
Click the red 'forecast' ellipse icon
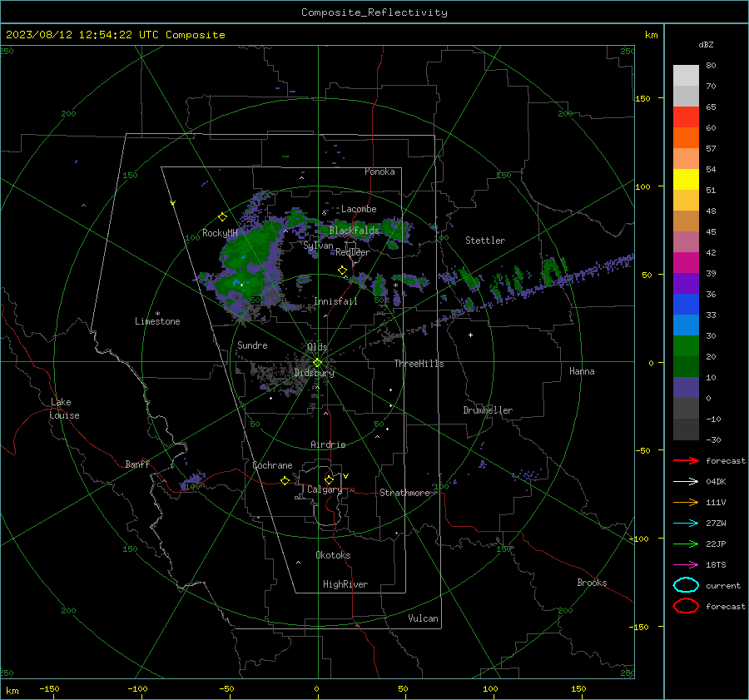(686, 606)
